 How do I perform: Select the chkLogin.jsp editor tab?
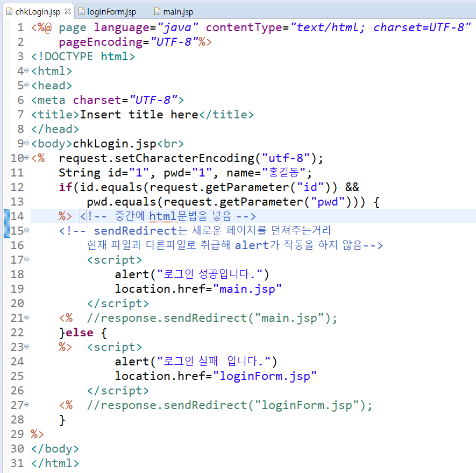38,12
